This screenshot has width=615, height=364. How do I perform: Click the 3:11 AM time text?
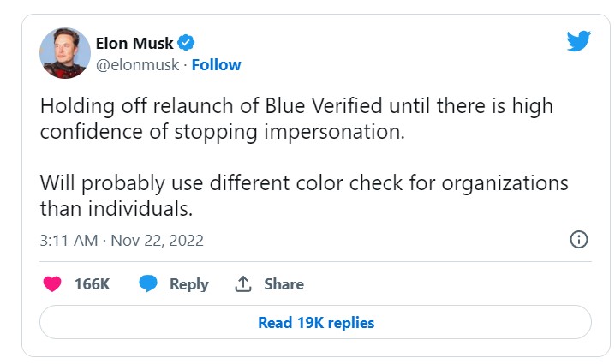point(69,240)
